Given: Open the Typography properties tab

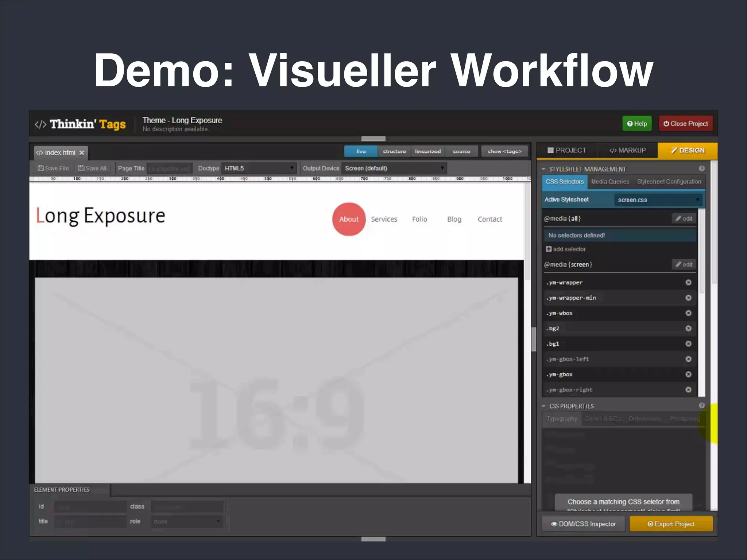Looking at the screenshot, I should tap(562, 419).
